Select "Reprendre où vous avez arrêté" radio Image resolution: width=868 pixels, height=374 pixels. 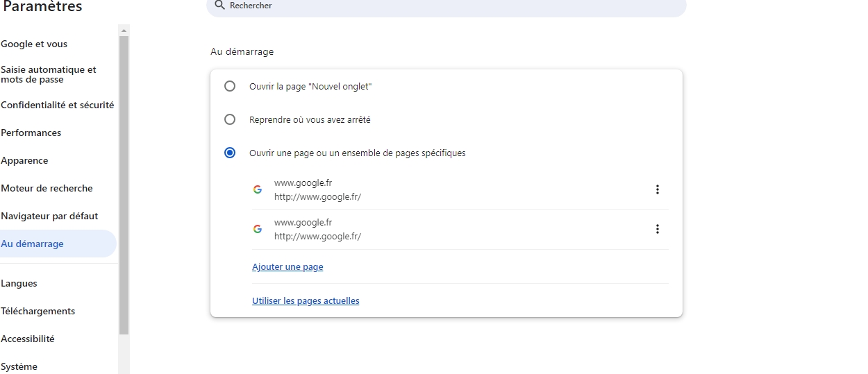[x=230, y=120]
